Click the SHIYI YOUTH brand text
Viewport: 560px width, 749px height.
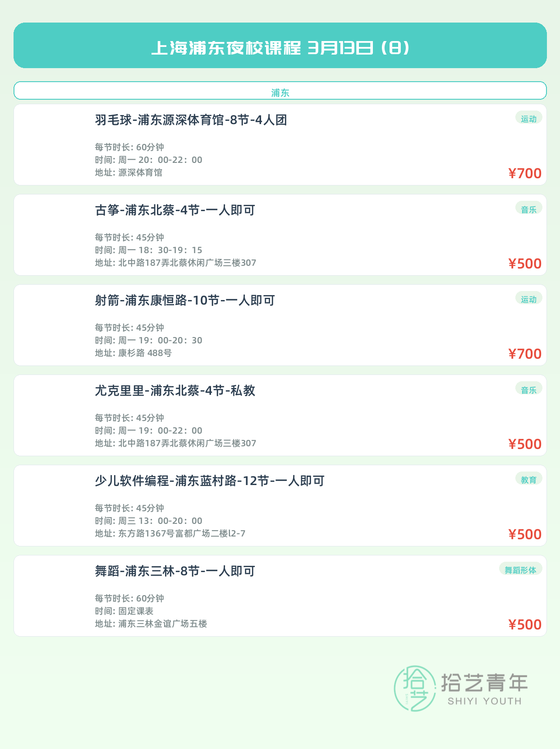coord(484,701)
